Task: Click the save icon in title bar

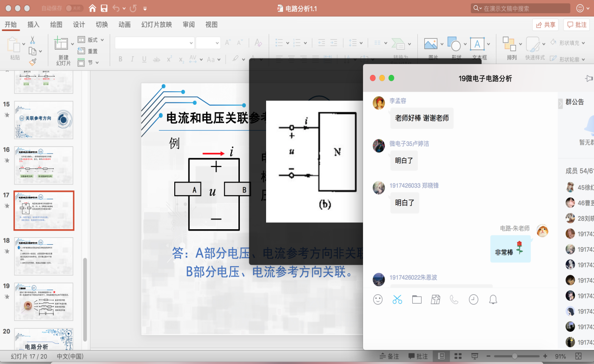Action: tap(104, 8)
